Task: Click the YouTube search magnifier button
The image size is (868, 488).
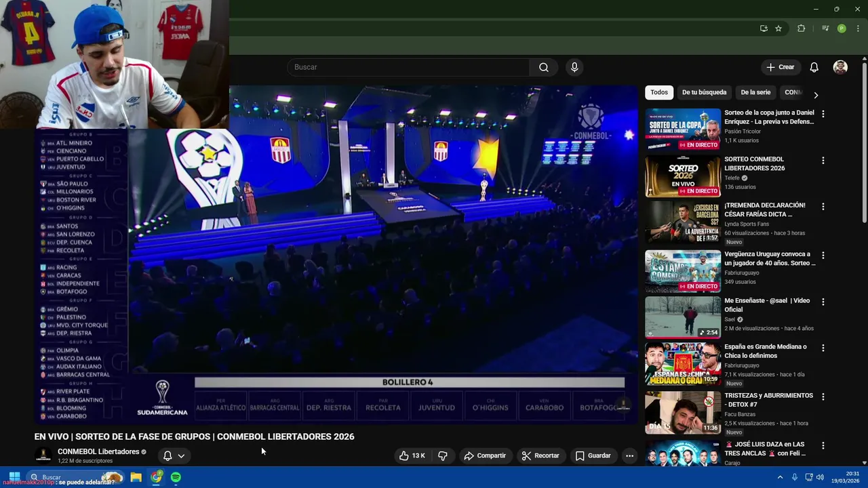Action: [x=543, y=67]
